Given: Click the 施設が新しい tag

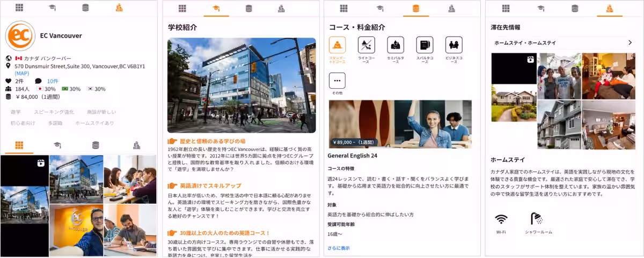Looking at the screenshot, I should pyautogui.click(x=101, y=112).
